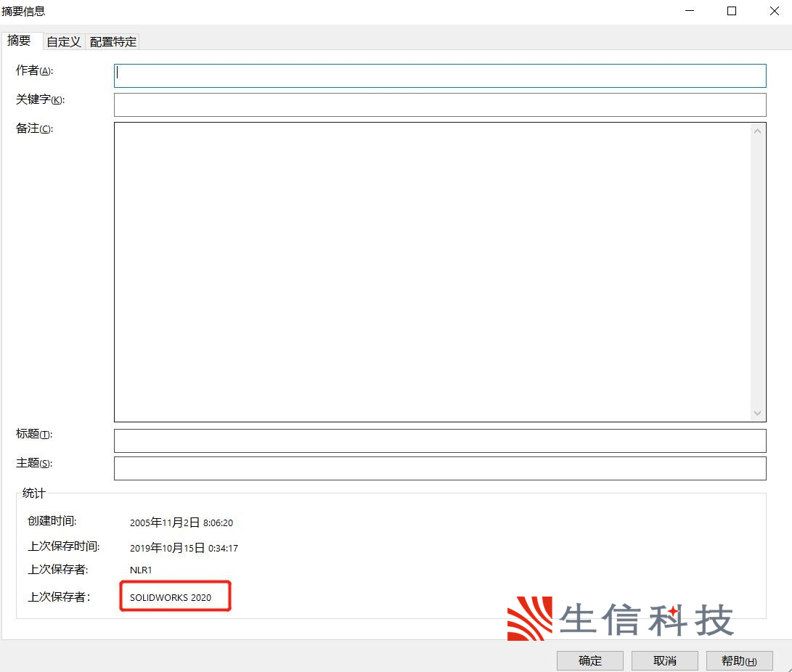Click the 取消 button
The height and width of the screenshot is (672, 792).
[x=664, y=660]
